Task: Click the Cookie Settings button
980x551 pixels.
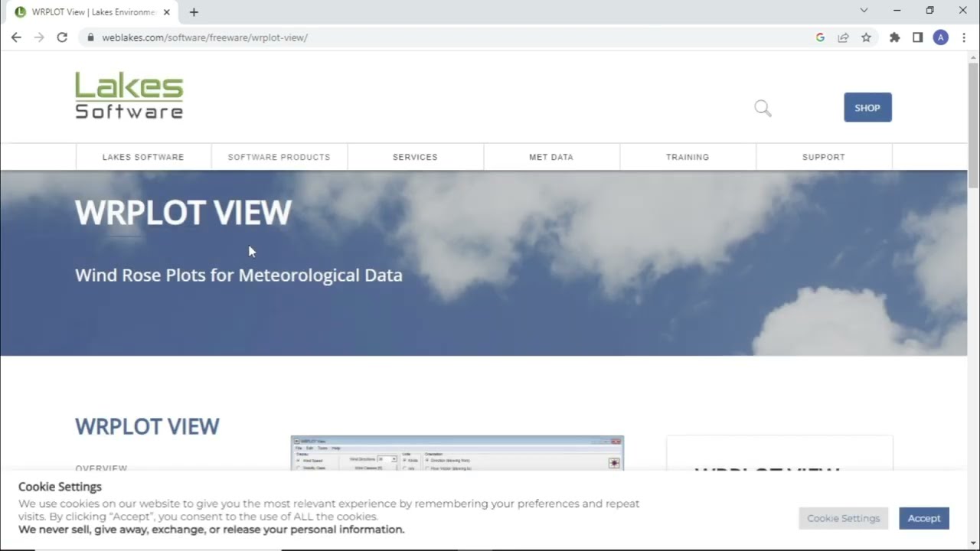Action: tap(843, 518)
